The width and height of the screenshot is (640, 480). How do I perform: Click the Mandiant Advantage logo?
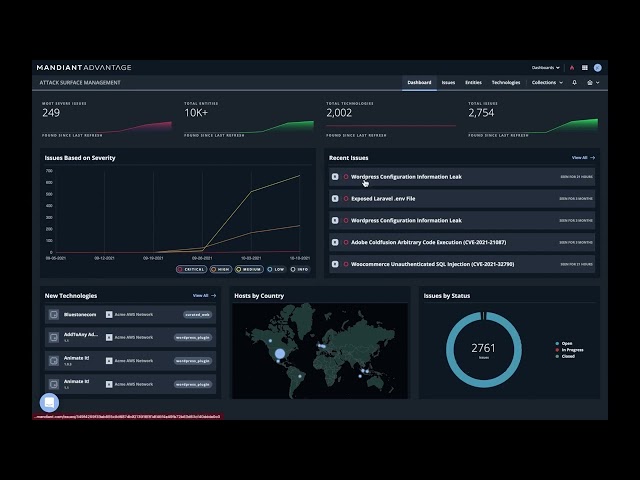coord(84,68)
